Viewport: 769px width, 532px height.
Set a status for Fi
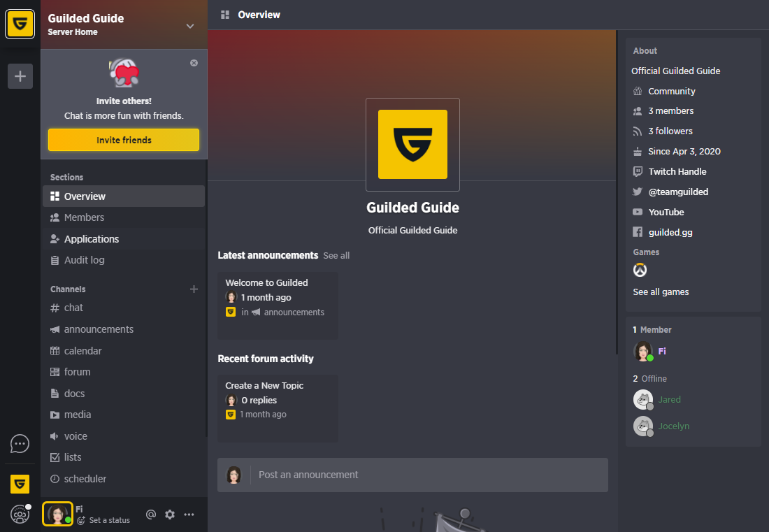[x=109, y=520]
